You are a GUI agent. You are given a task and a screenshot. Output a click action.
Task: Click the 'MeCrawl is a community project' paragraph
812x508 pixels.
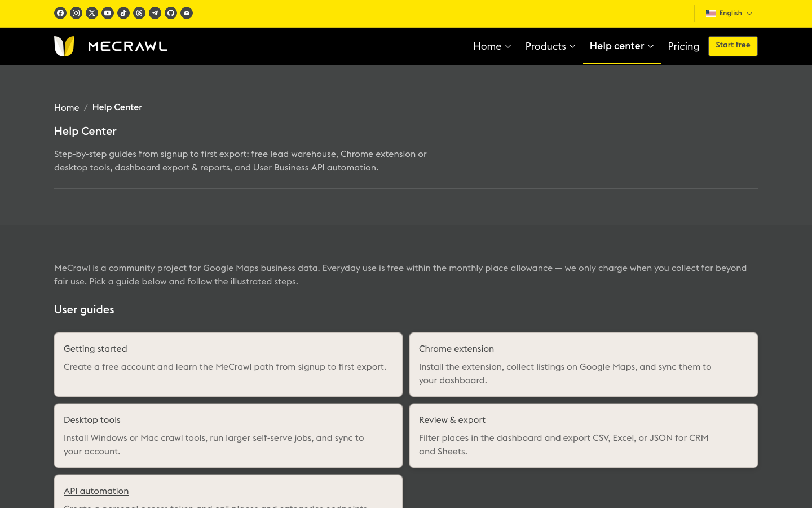tap(400, 275)
